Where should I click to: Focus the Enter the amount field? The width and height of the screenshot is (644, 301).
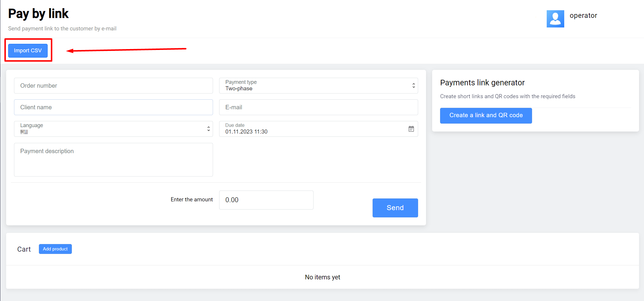click(x=266, y=200)
